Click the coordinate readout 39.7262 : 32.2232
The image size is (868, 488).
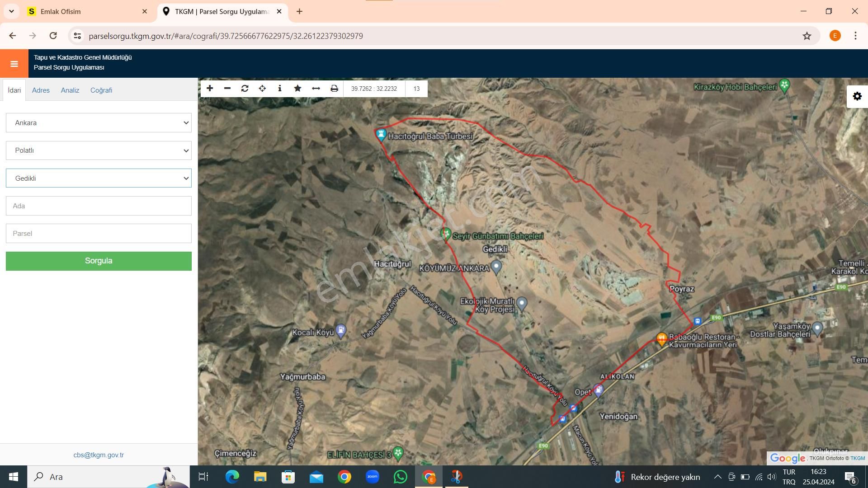pyautogui.click(x=374, y=89)
